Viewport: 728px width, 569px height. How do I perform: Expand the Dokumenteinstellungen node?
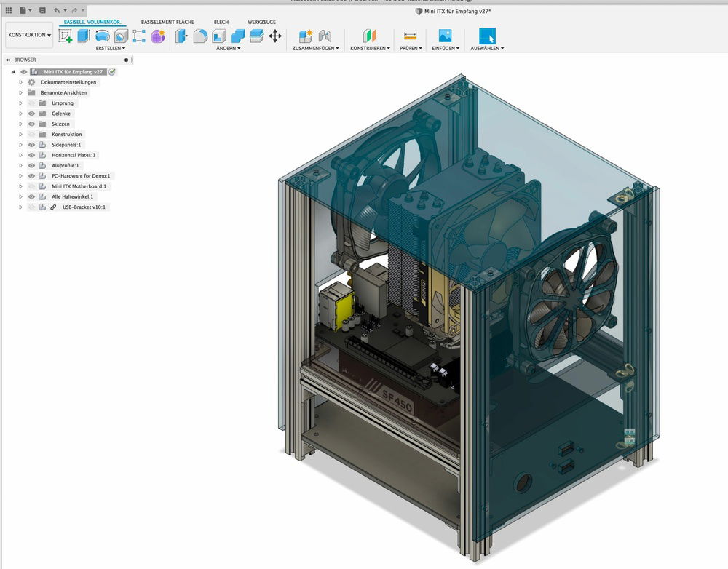coord(20,82)
